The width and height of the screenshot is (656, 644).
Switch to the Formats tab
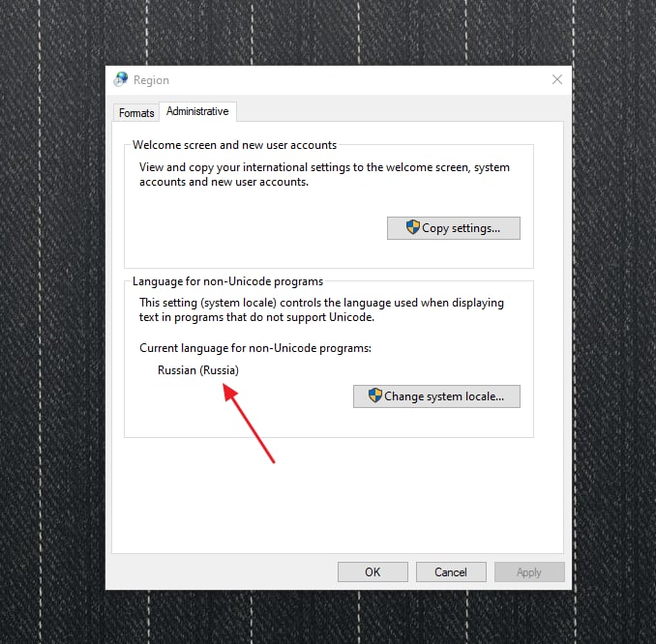(136, 113)
